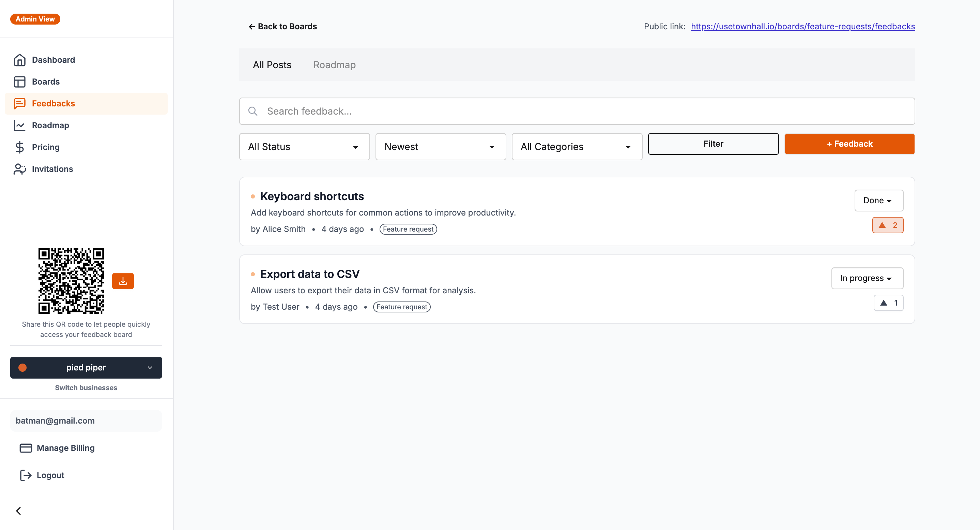Select the All Posts tab
The width and height of the screenshot is (980, 530).
point(272,65)
